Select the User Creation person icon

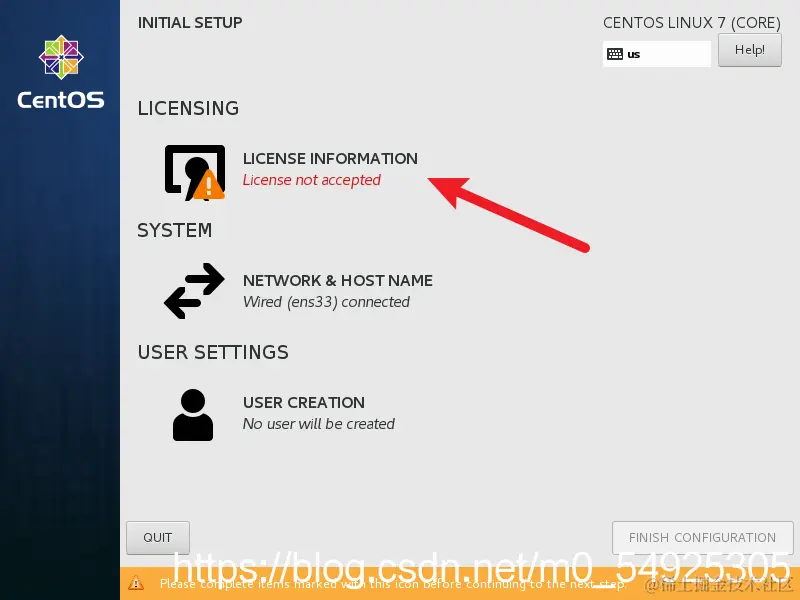tap(193, 415)
